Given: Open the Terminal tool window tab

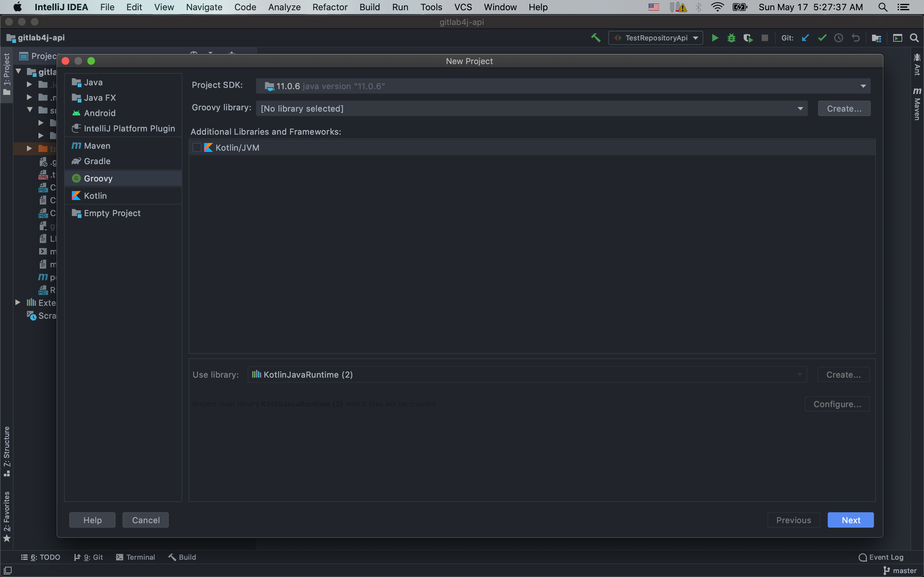Looking at the screenshot, I should (x=135, y=557).
